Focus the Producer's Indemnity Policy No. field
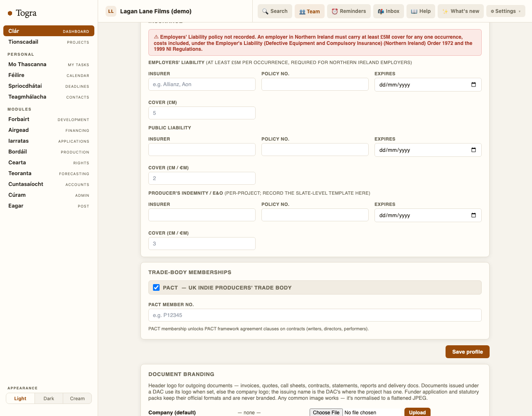This screenshot has height=416, width=532. coord(315,215)
